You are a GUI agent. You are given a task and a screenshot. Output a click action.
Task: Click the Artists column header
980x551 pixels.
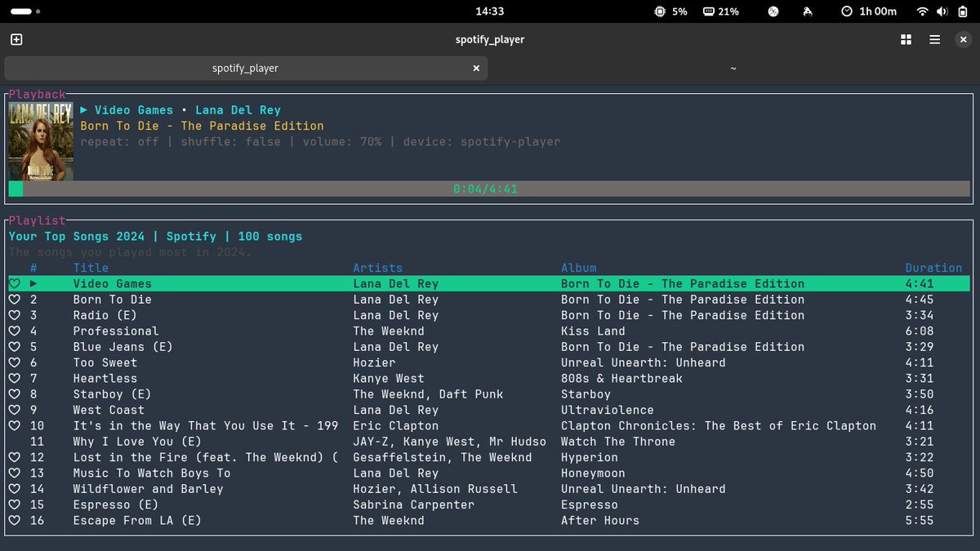[378, 268]
